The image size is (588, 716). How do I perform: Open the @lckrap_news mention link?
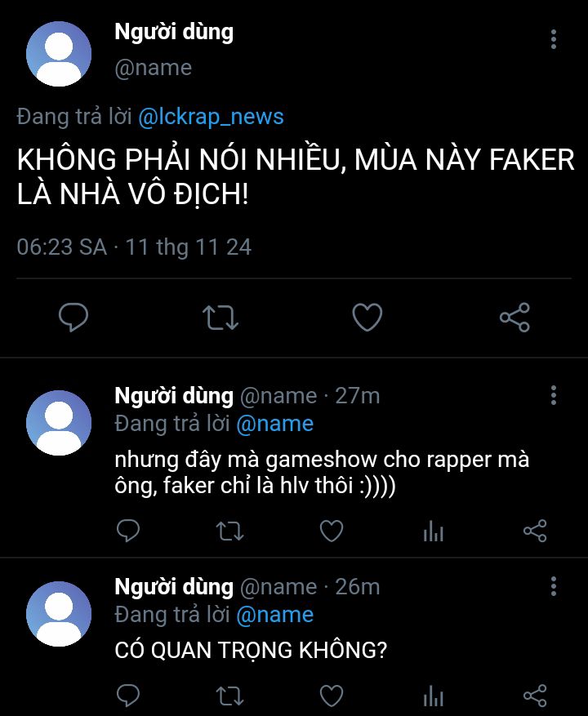click(x=211, y=117)
